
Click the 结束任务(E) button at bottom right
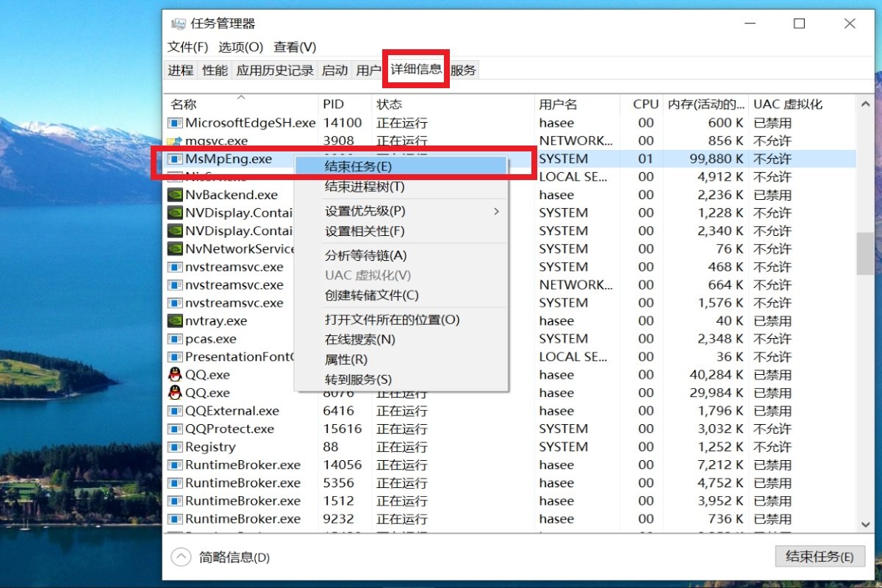click(820, 556)
